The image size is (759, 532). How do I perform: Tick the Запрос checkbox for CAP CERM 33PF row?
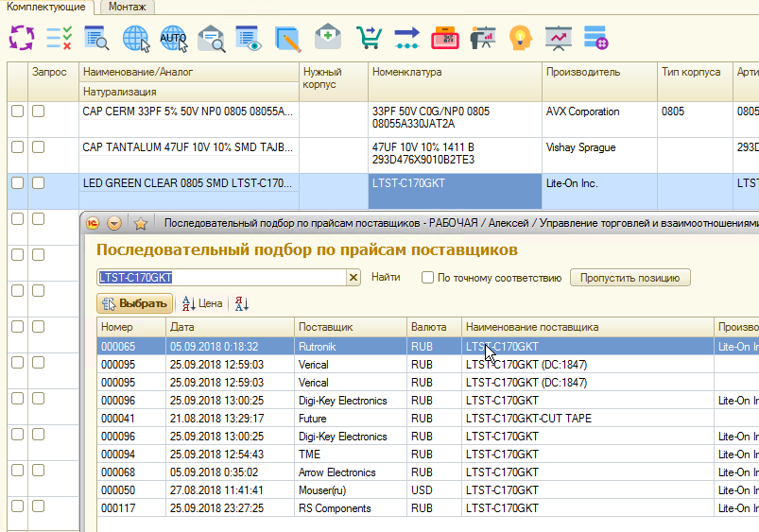[39, 112]
